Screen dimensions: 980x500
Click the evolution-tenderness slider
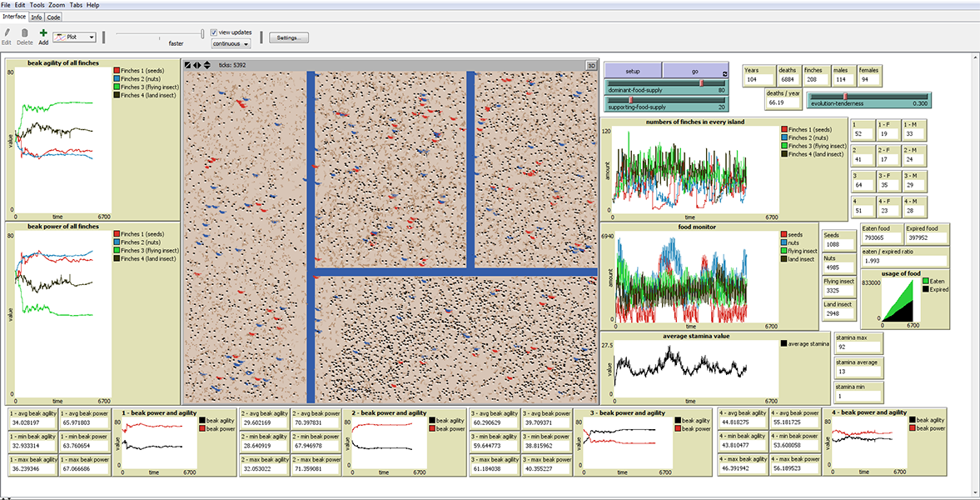pyautogui.click(x=846, y=96)
